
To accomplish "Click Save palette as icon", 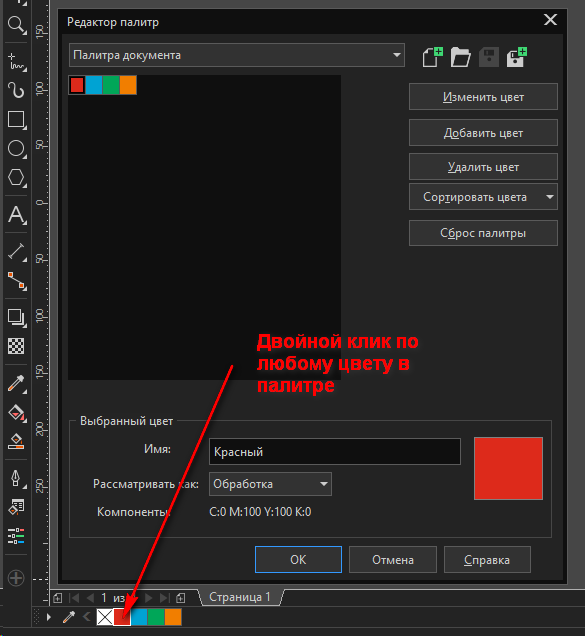I will pyautogui.click(x=516, y=57).
